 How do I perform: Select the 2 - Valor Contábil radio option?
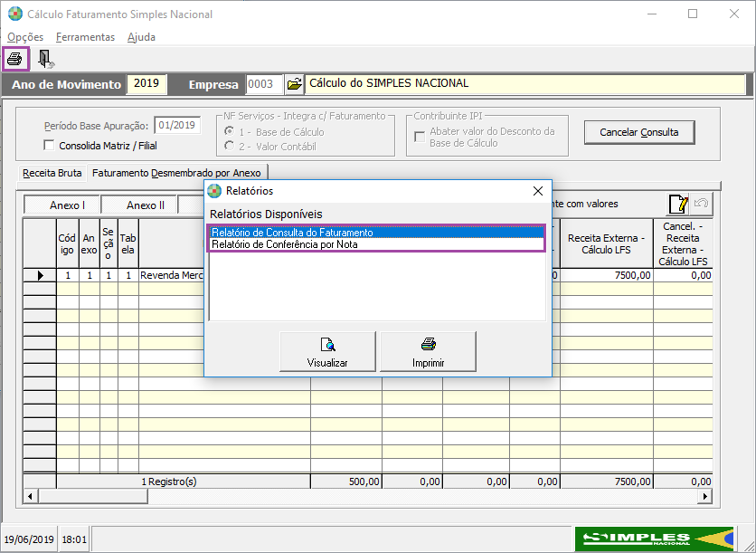click(x=230, y=146)
